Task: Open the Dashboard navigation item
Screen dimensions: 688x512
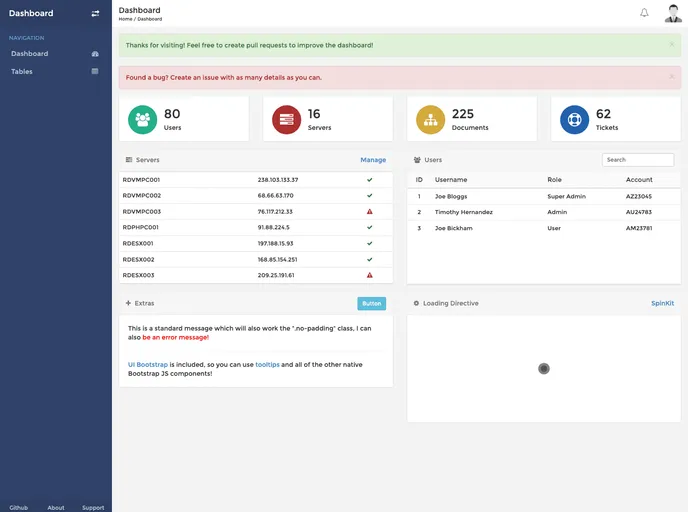Action: (x=56, y=54)
